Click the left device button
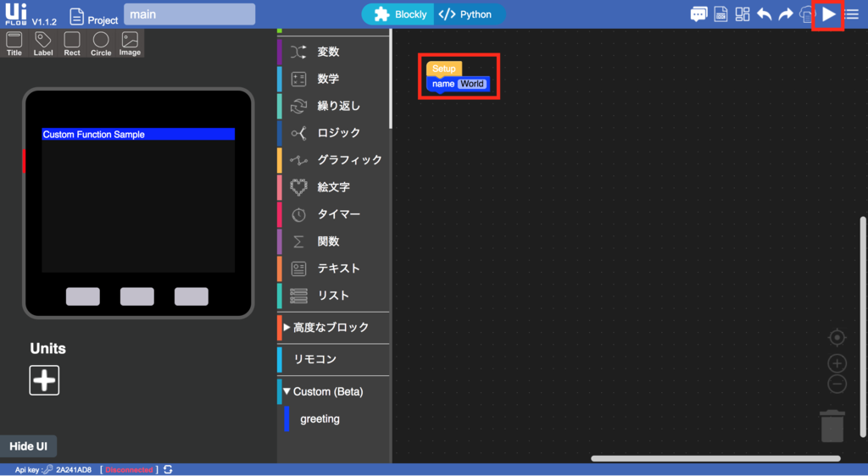868x476 pixels. pos(83,296)
